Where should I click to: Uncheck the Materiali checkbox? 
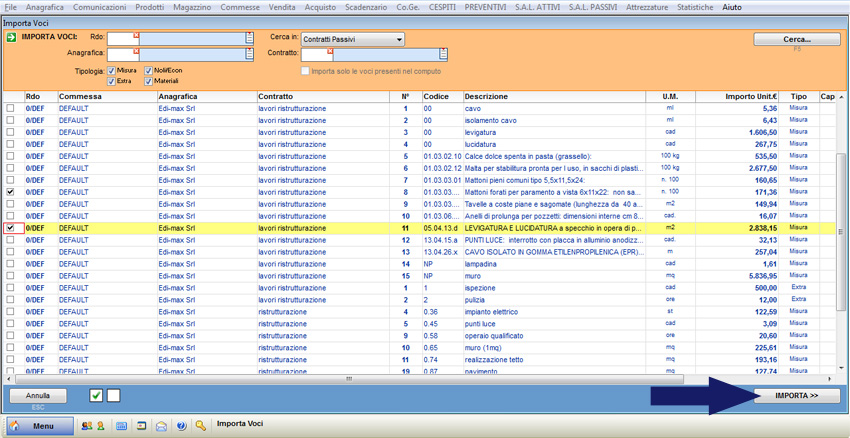point(148,81)
